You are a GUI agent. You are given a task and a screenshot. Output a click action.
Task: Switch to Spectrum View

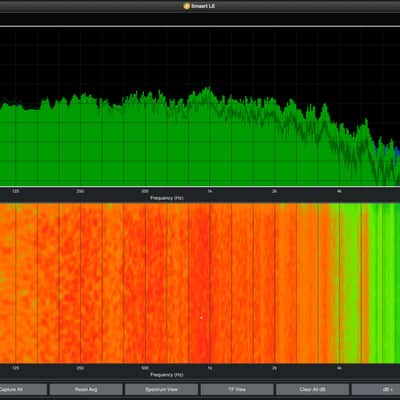161,389
